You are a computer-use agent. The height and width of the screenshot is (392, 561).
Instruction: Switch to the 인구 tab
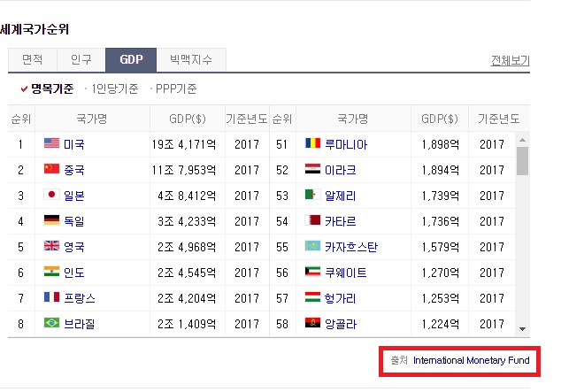pos(81,60)
